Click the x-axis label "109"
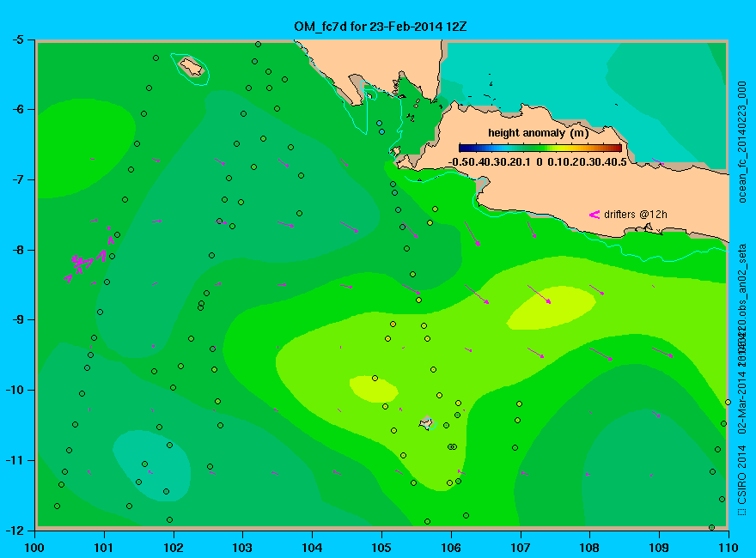Viewport: 756px width, 558px height. click(x=659, y=548)
